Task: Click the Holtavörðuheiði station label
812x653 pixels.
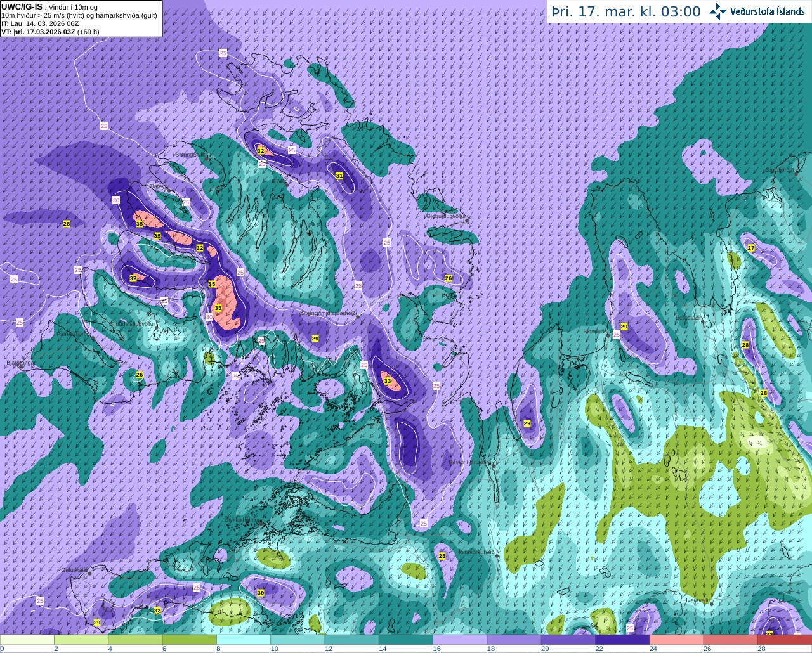Action: (476, 552)
